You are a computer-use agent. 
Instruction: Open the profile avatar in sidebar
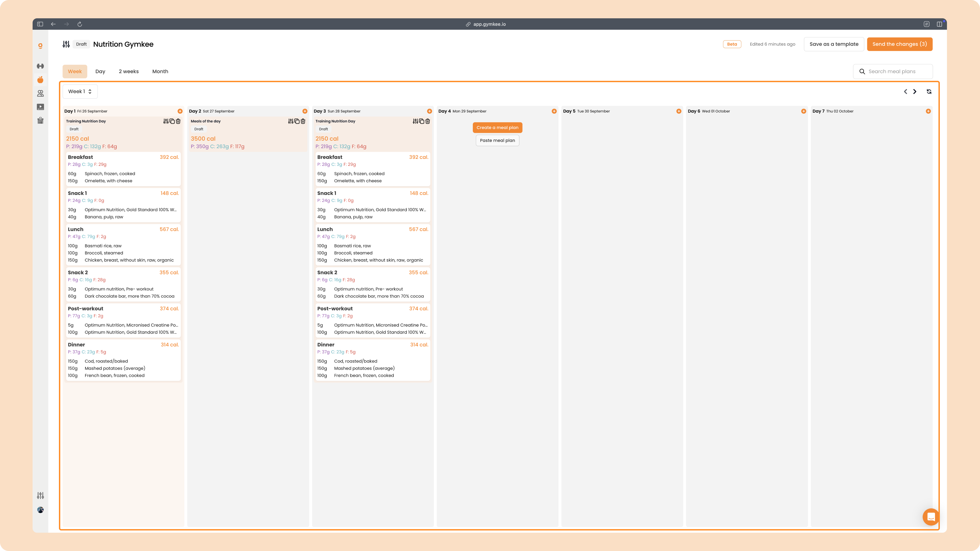40,510
